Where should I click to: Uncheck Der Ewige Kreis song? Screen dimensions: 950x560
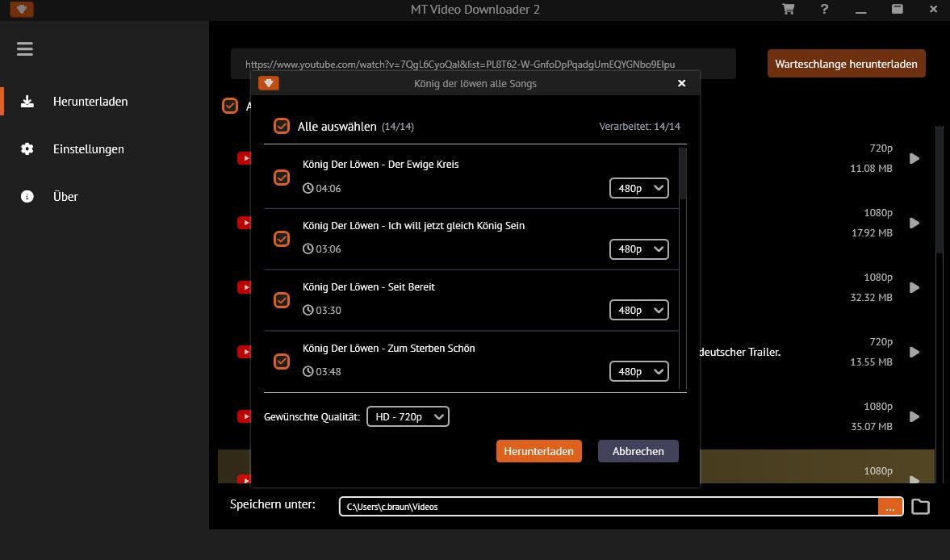coord(282,178)
